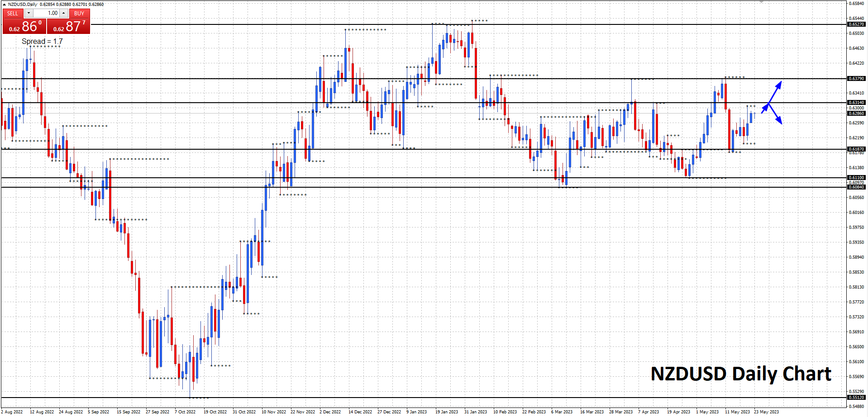The height and width of the screenshot is (417, 868).
Task: Select the 'NZDUSD Daily Chart' text label
Action: 741,374
